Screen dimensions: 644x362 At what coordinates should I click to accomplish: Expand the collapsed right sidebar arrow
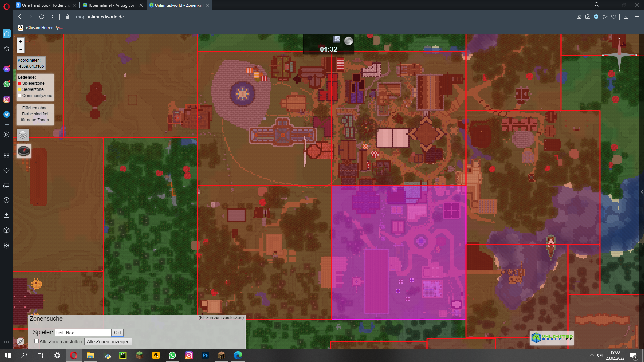[x=642, y=192]
